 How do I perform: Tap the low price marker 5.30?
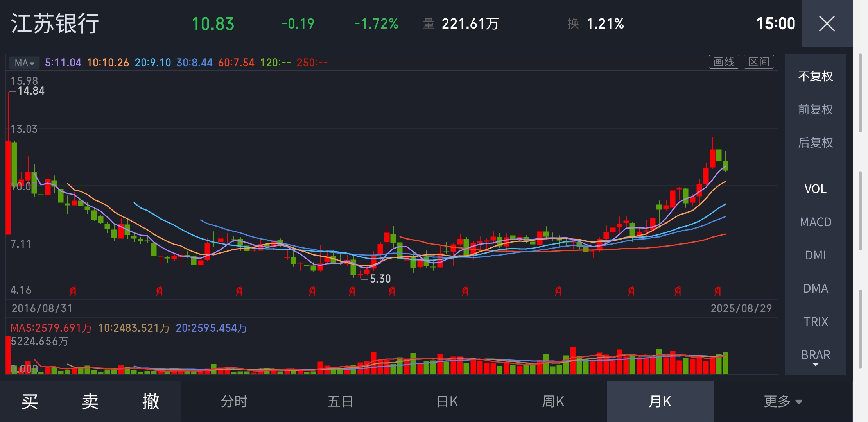click(380, 279)
